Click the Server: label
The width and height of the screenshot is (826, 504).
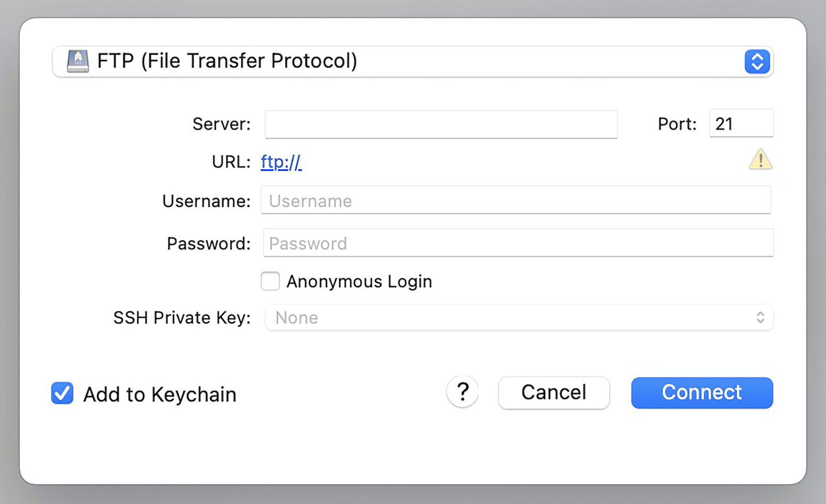221,124
